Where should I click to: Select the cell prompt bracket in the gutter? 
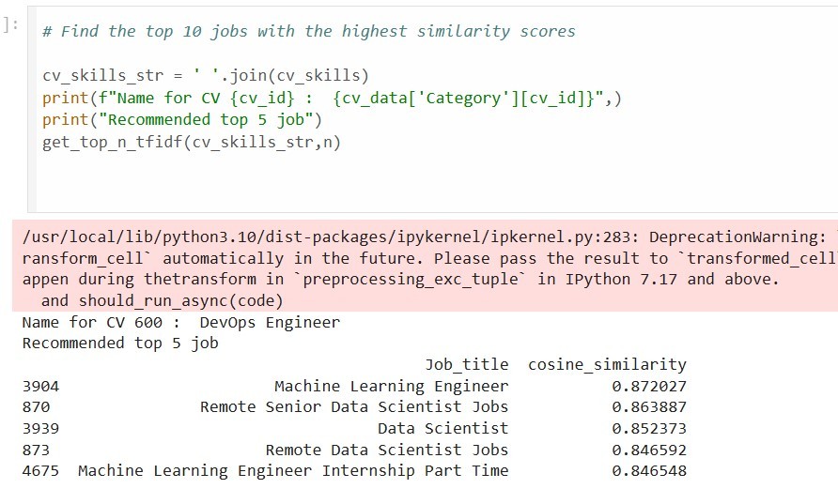[x=10, y=24]
